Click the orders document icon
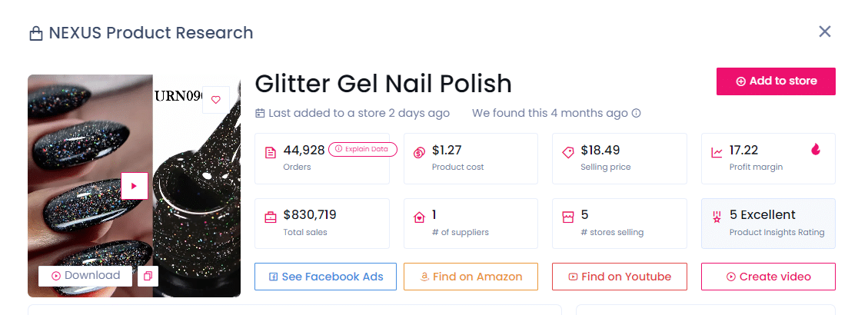Screen dimensions: 868x315 pyautogui.click(x=270, y=152)
